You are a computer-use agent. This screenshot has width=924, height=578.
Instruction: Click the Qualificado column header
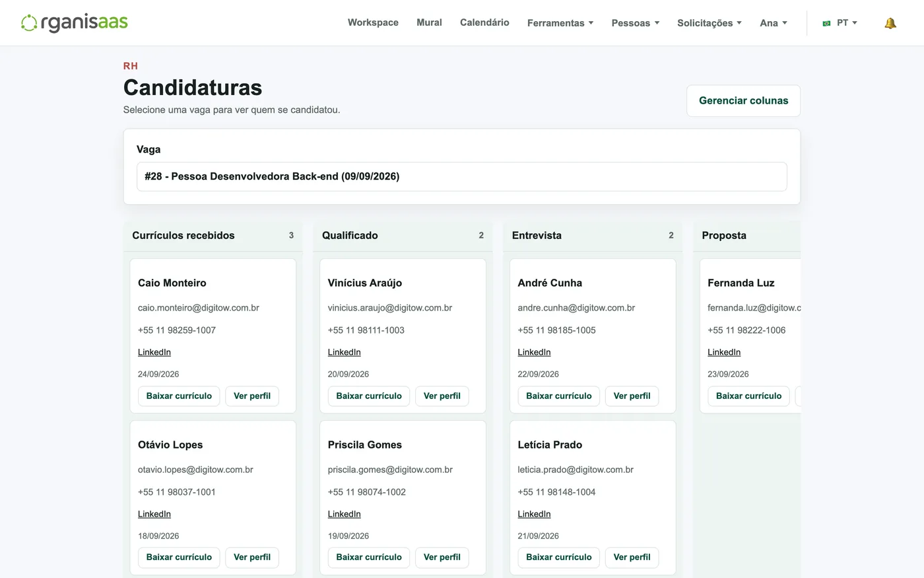[x=403, y=236]
